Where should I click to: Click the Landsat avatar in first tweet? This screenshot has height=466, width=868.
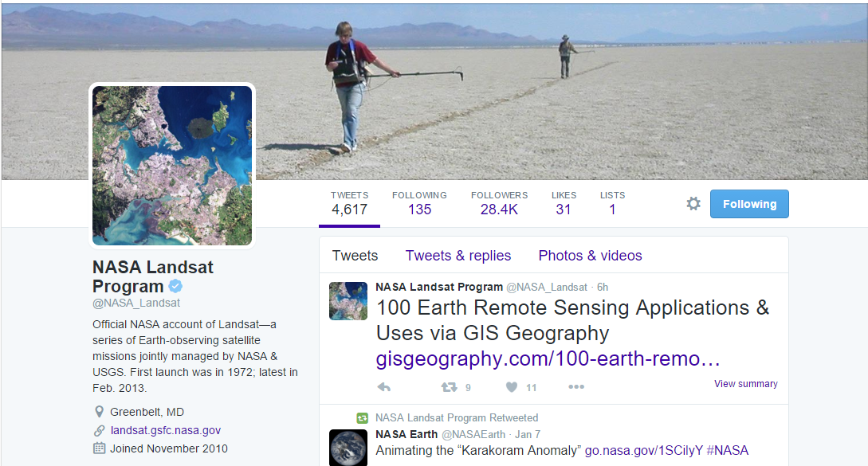pyautogui.click(x=348, y=301)
